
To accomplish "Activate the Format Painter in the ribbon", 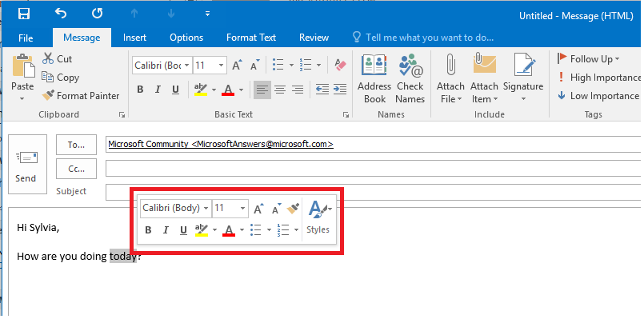I will tap(81, 96).
